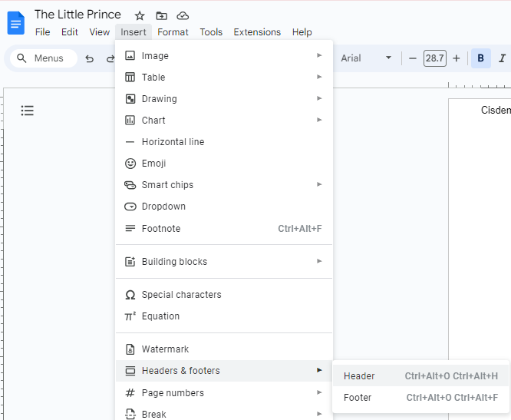Choose Equation from Insert menu
The width and height of the screenshot is (511, 420).
click(224, 316)
